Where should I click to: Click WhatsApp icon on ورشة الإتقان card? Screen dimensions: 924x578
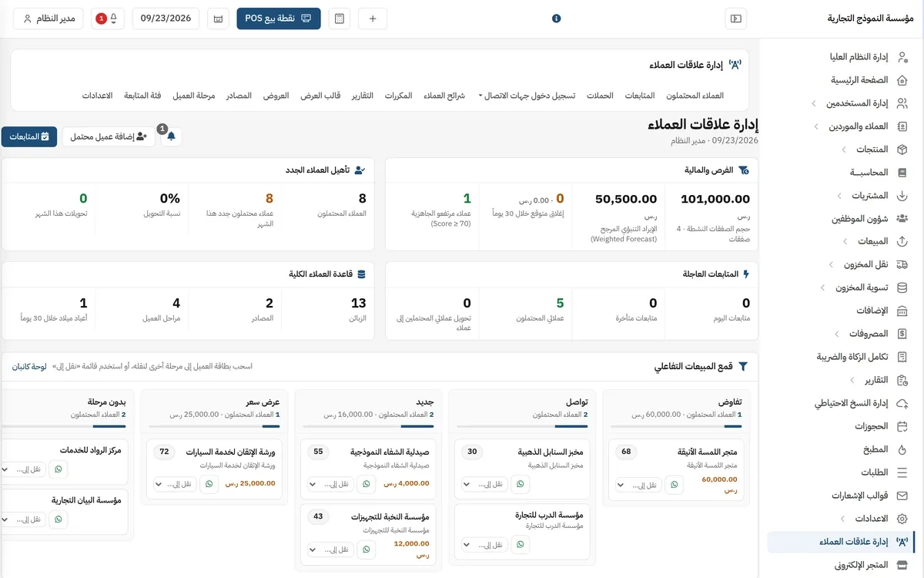pyautogui.click(x=209, y=485)
